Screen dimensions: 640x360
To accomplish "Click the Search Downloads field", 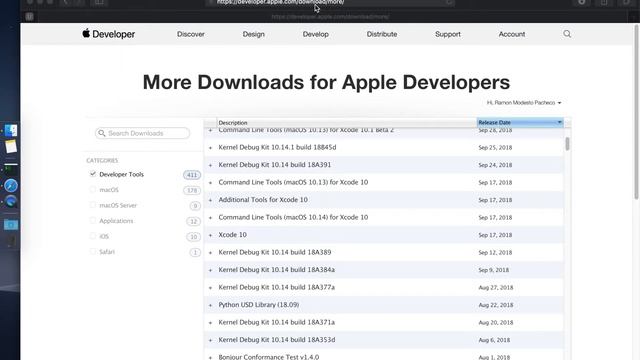I will pyautogui.click(x=142, y=133).
